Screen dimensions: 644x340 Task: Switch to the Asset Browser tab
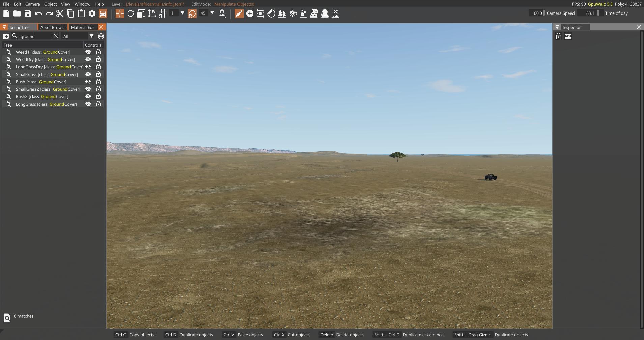coord(53,27)
